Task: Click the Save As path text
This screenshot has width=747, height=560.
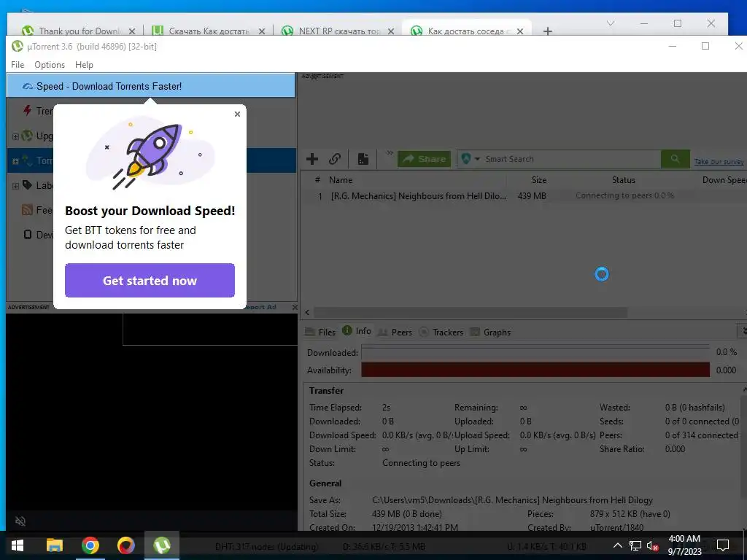Action: (x=512, y=500)
